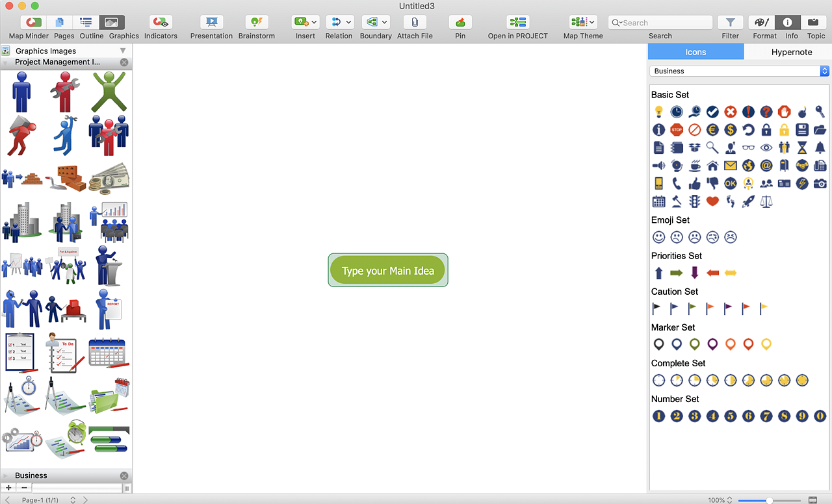The height and width of the screenshot is (504, 832).
Task: Click Open in PROJECT icon
Action: tap(517, 22)
